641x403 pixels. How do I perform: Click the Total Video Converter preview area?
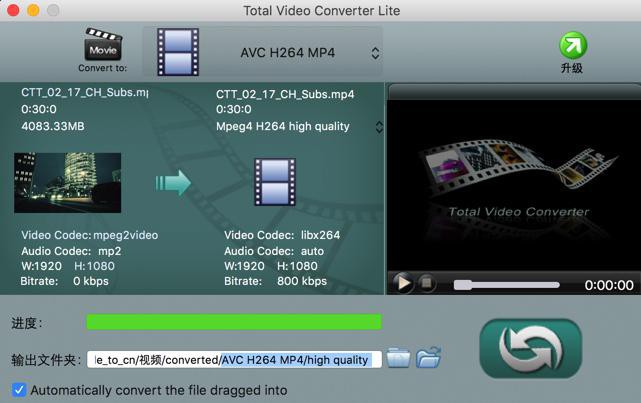pyautogui.click(x=514, y=185)
